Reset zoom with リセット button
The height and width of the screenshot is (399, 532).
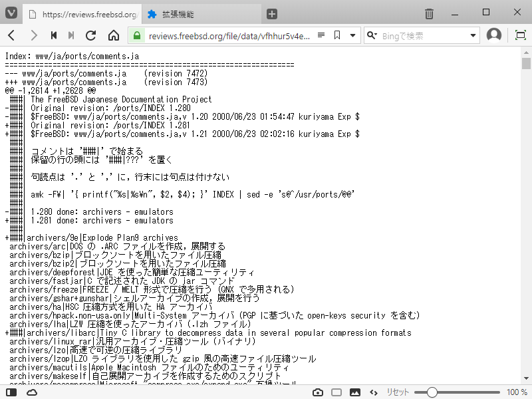(x=398, y=392)
